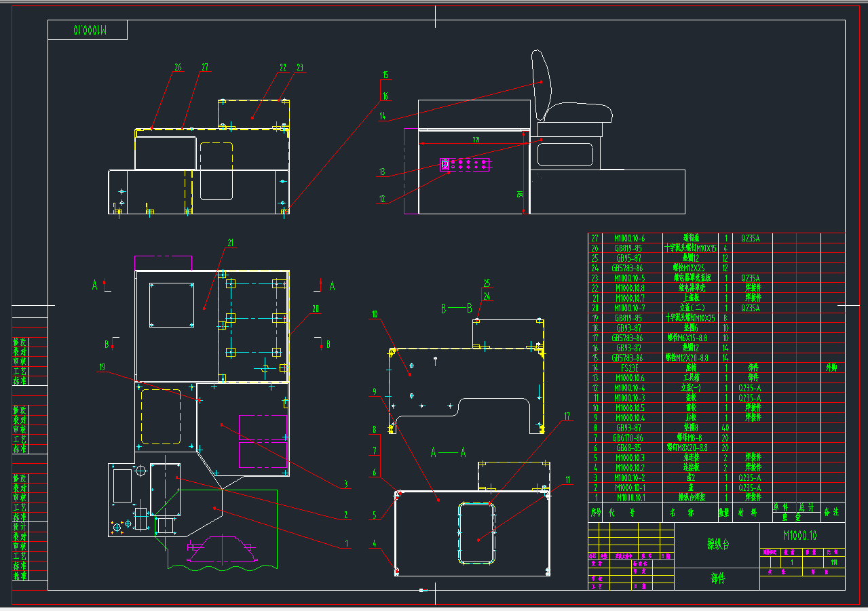
Task: Click parts list code M1000.10.7
Action: coord(630,298)
